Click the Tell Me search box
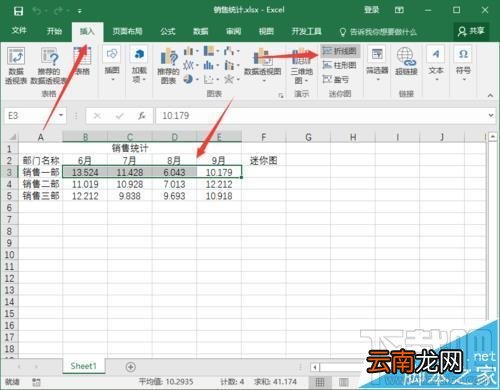This screenshot has width=500, height=390. tap(378, 32)
